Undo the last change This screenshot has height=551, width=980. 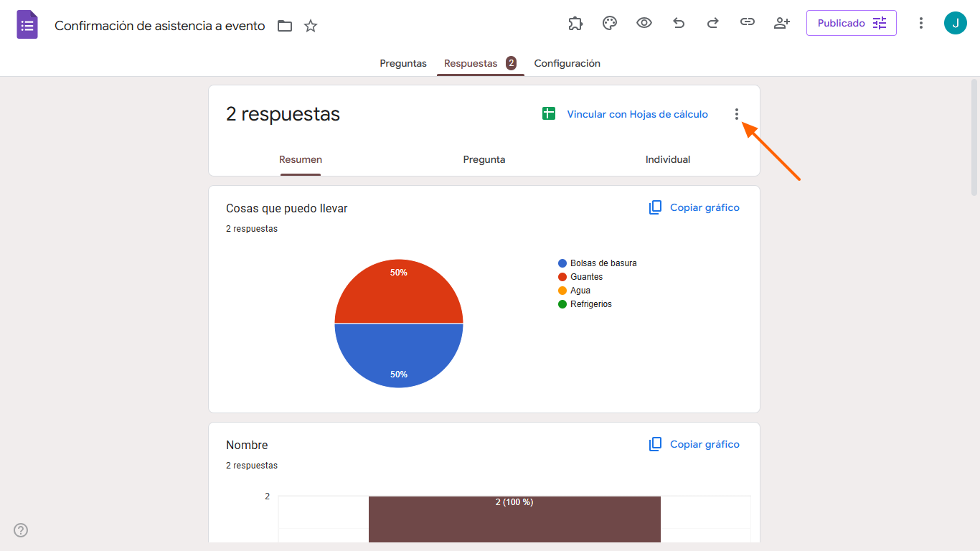(679, 23)
